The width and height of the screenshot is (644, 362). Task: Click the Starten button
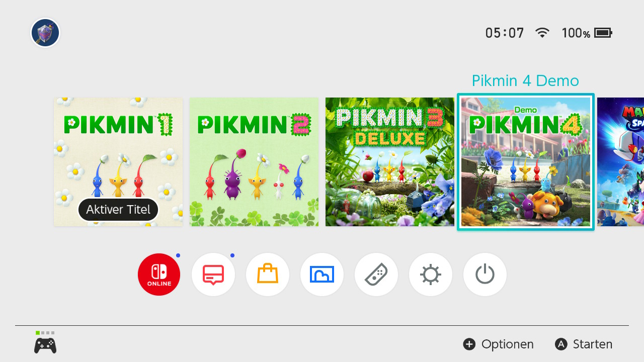point(584,344)
